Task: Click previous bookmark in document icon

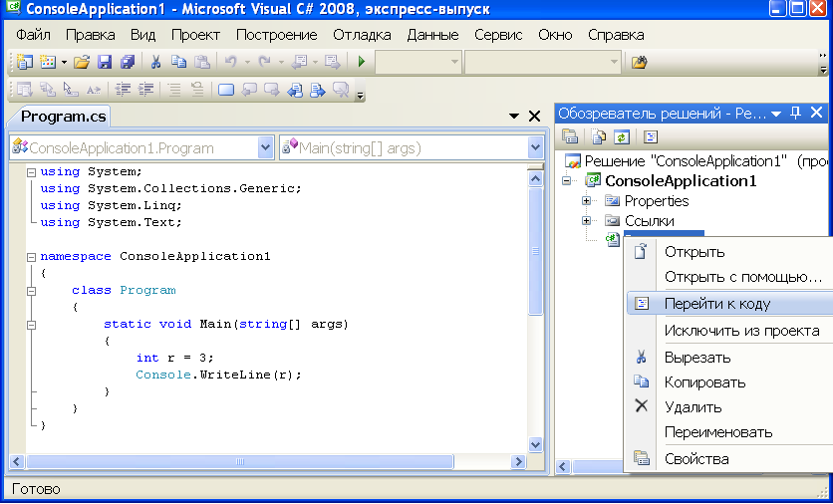Action: (295, 90)
